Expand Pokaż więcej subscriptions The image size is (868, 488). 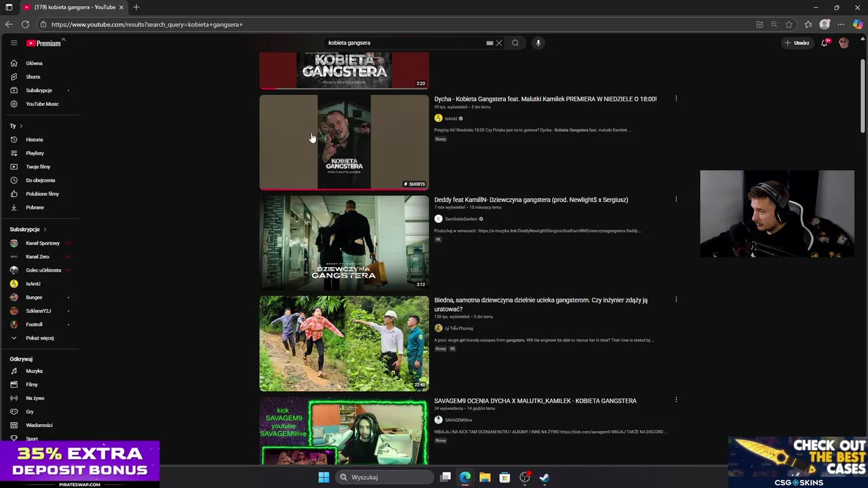40,338
